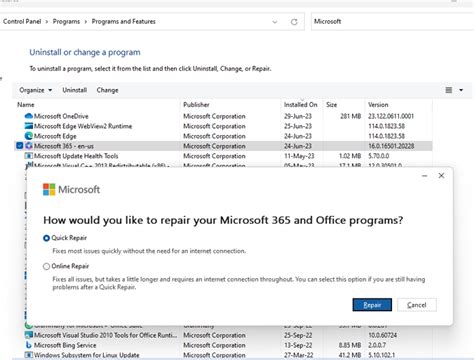
Task: Click the Microsoft Bing Service icon
Action: pyautogui.click(x=29, y=345)
